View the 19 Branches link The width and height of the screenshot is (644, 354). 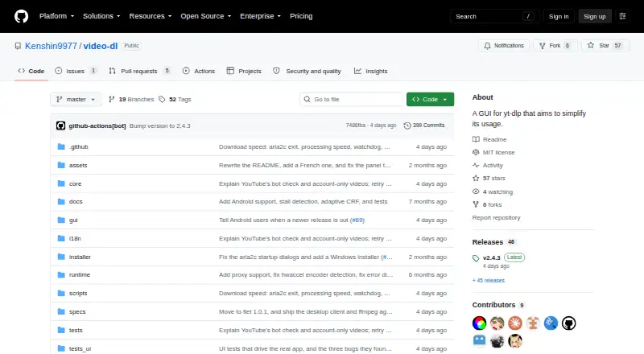click(131, 100)
